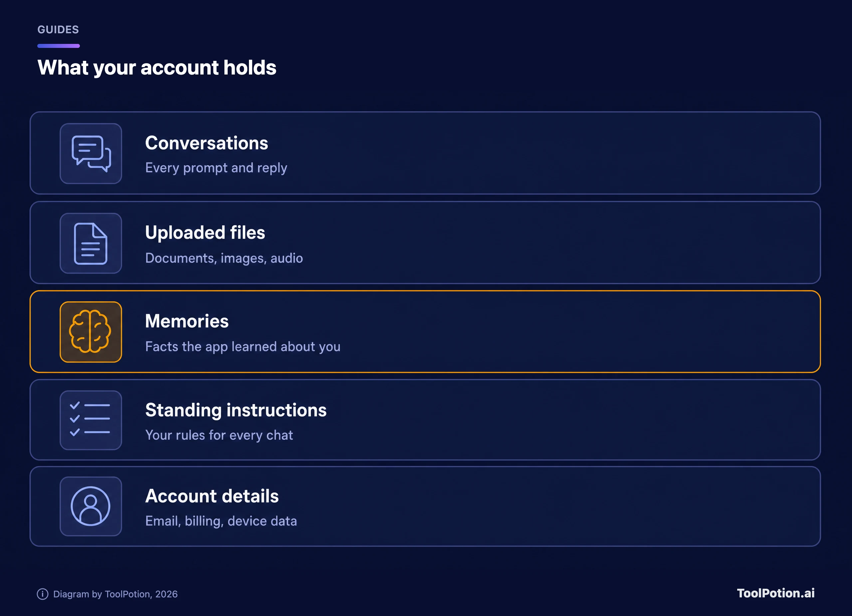The width and height of the screenshot is (852, 616).
Task: Click the Conversations chat bubbles icon
Action: click(x=91, y=154)
